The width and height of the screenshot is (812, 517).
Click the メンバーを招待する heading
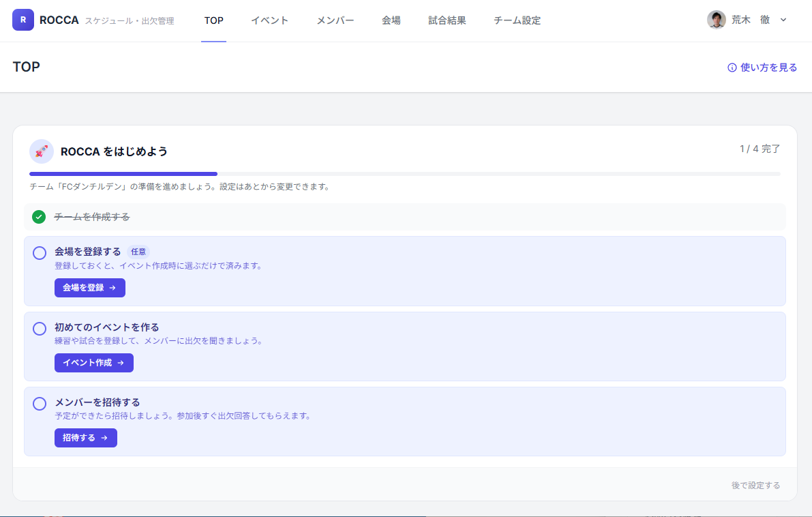(97, 402)
